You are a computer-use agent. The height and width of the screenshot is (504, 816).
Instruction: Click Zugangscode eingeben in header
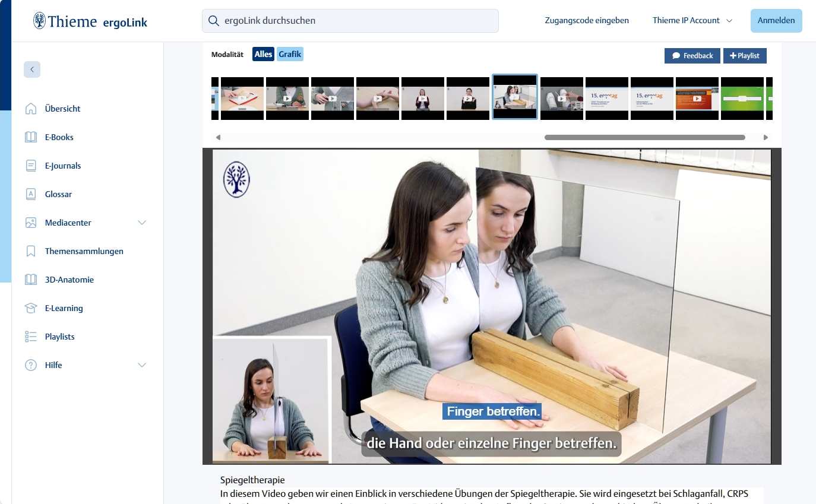point(586,20)
